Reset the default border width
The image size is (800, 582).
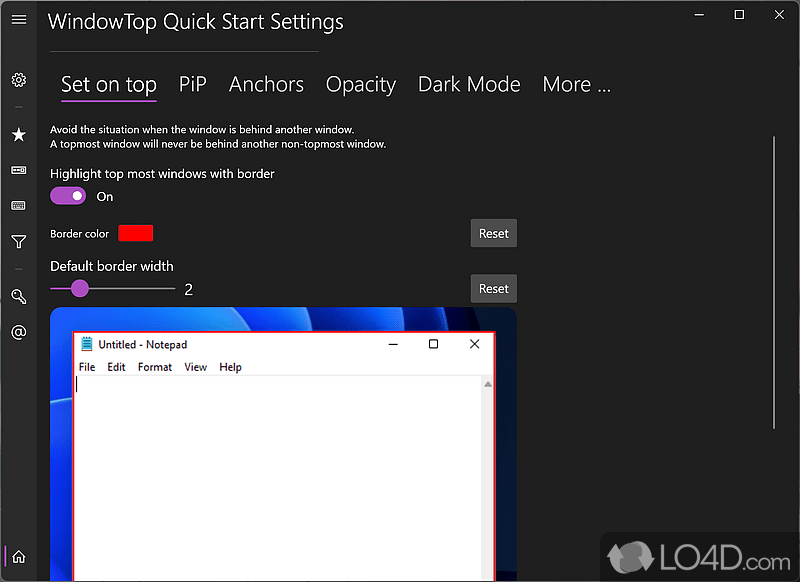tap(493, 289)
